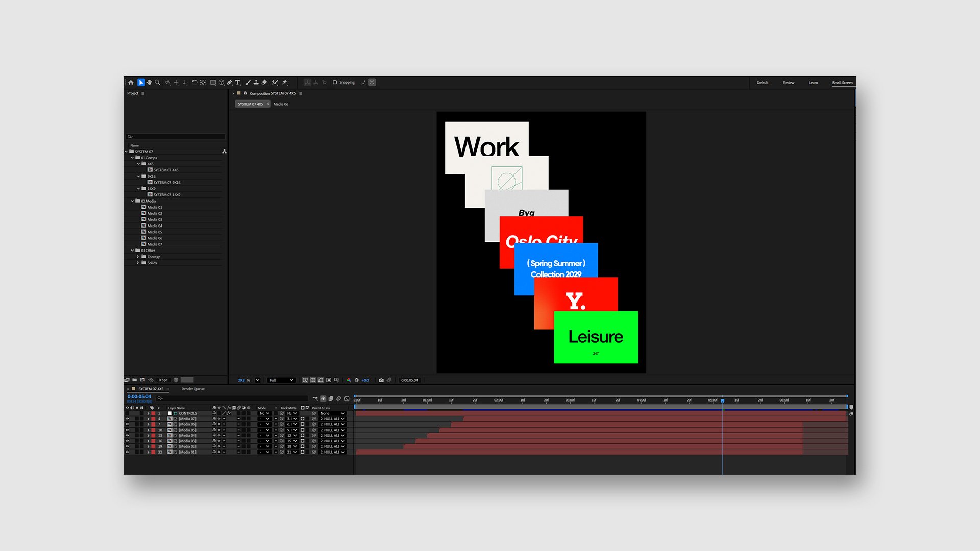The image size is (980, 551).
Task: Select the Type tool
Action: coord(237,82)
